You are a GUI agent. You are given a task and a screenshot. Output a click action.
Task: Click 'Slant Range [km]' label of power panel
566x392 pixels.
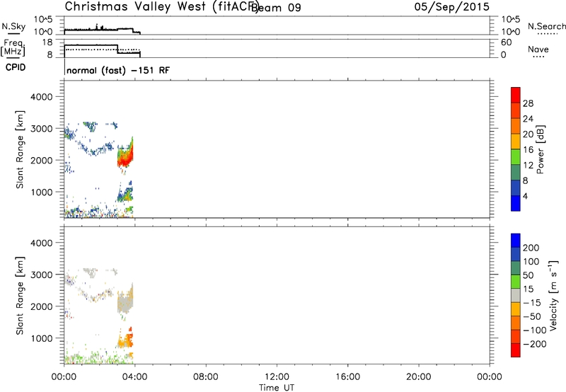click(20, 149)
